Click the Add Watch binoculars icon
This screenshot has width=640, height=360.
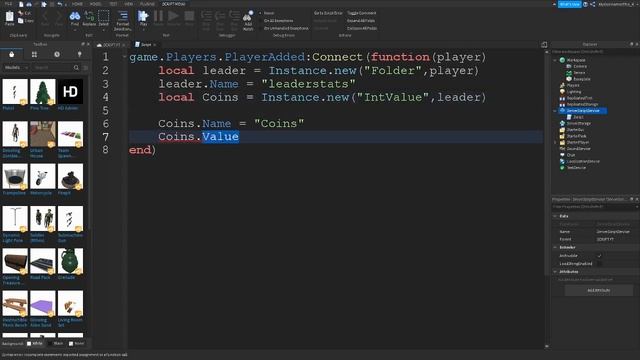click(x=248, y=16)
